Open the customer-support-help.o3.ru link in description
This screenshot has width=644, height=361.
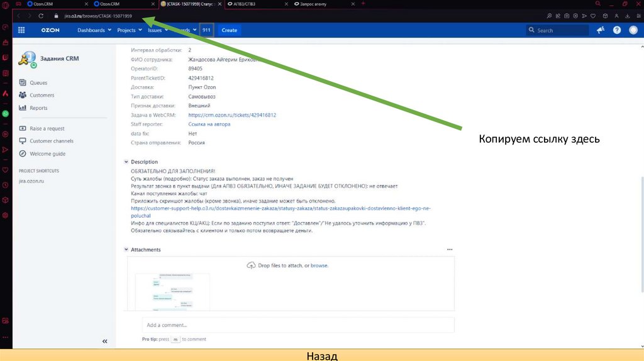pos(280,211)
